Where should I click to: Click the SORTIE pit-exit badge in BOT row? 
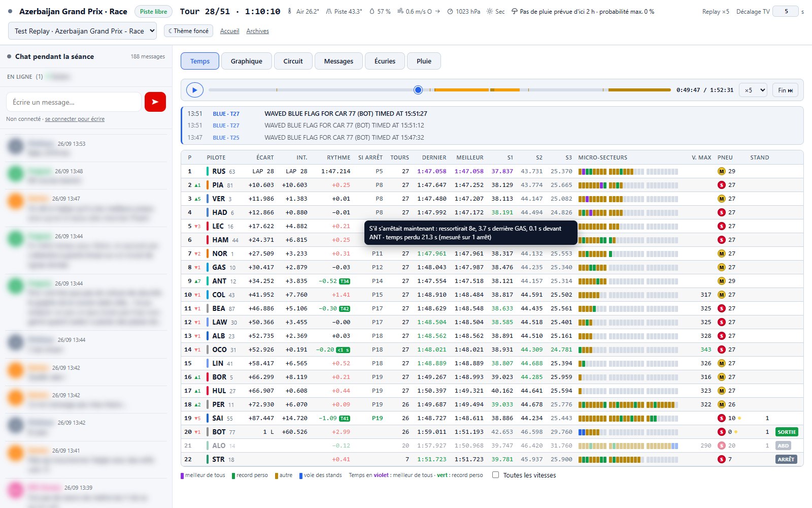click(787, 432)
